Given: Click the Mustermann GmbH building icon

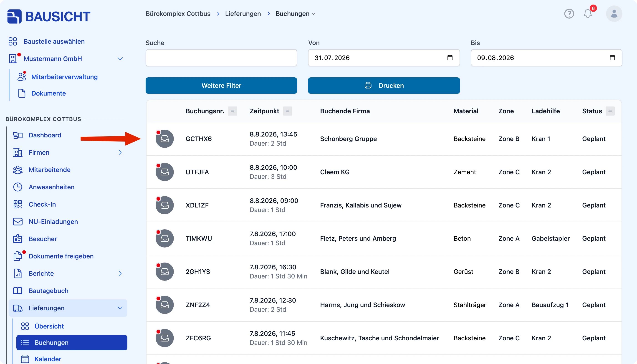Looking at the screenshot, I should pos(13,59).
